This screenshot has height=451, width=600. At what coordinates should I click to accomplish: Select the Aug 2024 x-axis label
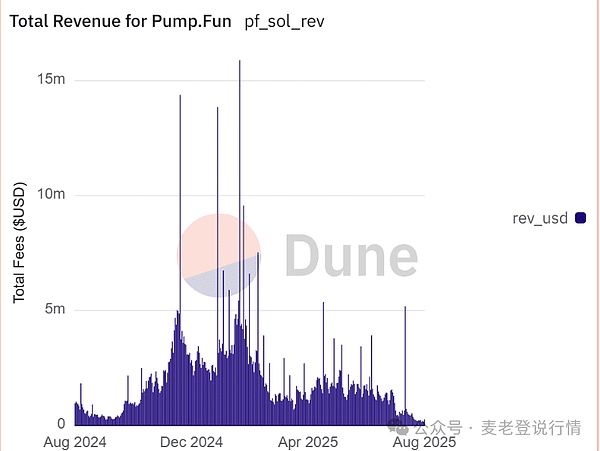coord(74,441)
